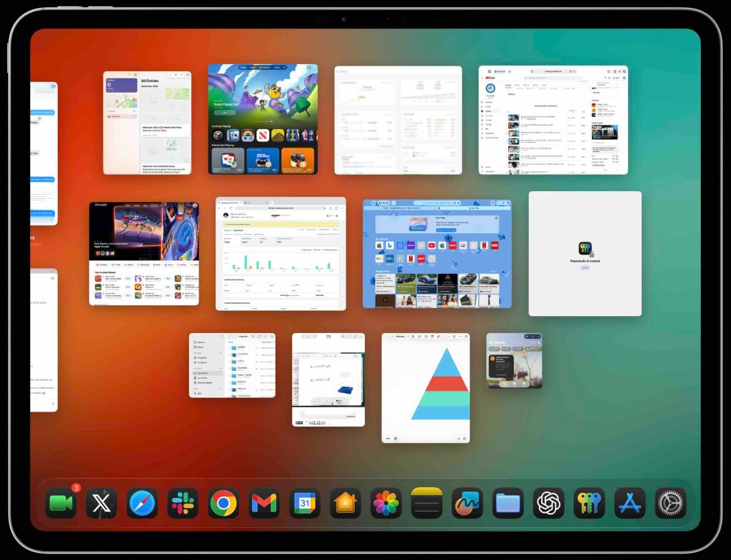Select the Files browser window thumbnail

232,365
